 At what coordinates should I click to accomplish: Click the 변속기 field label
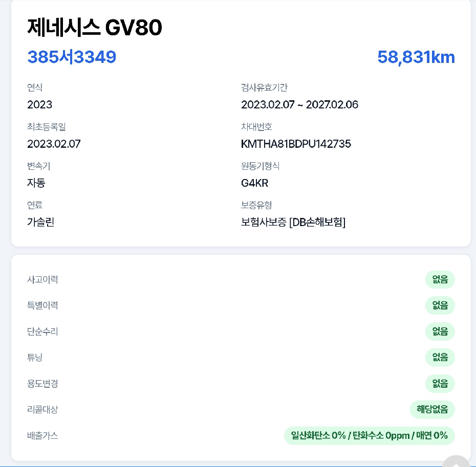(38, 166)
